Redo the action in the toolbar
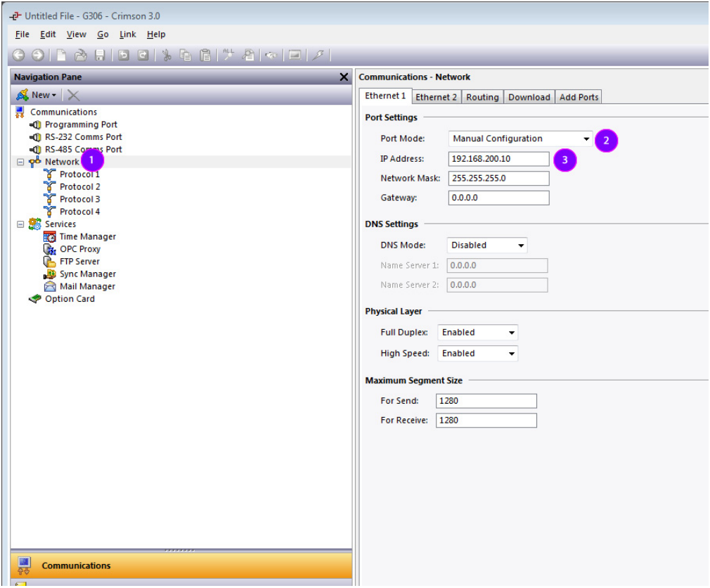Image resolution: width=710 pixels, height=588 pixels. [x=143, y=56]
